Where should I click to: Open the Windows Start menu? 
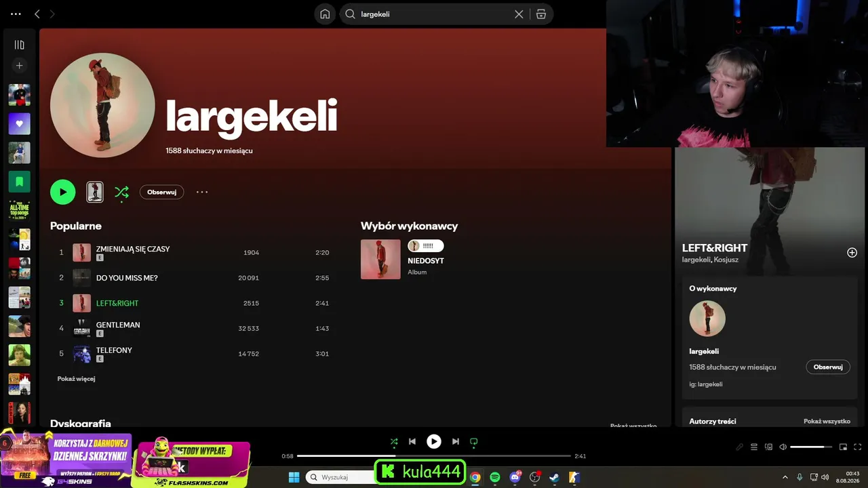(294, 477)
